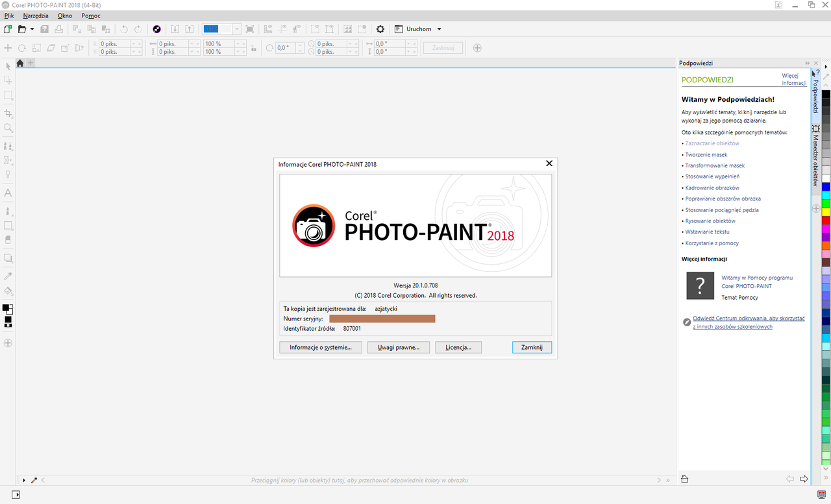Select the Drop Shadow tool
Screen dimensions: 831x504
tap(8, 258)
